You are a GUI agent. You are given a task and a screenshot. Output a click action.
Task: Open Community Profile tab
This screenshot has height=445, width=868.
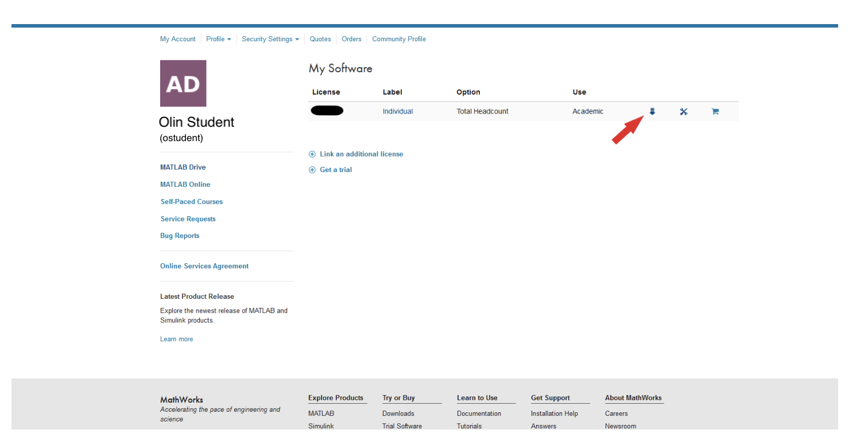(399, 39)
